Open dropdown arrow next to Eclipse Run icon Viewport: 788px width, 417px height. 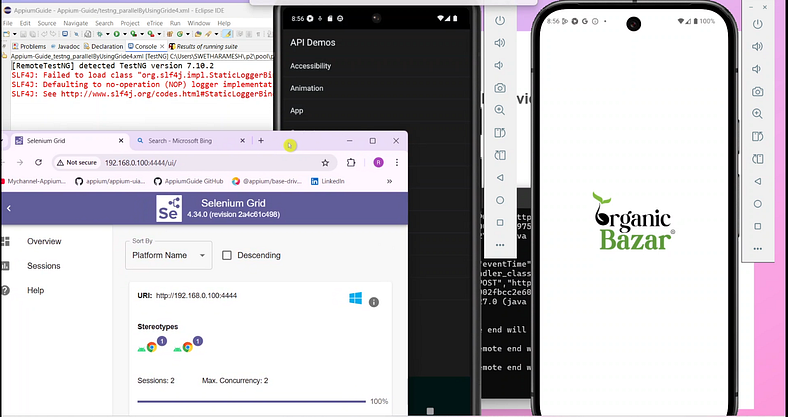point(125,34)
